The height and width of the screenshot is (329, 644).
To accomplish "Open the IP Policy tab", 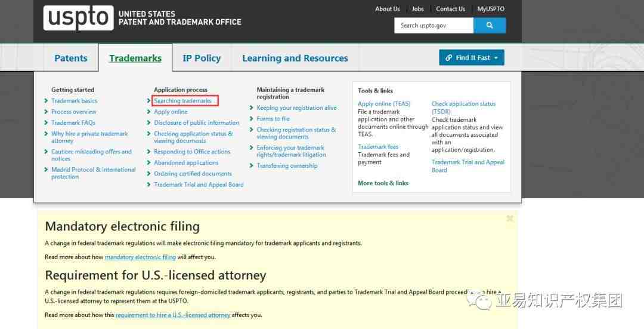I will (x=202, y=58).
